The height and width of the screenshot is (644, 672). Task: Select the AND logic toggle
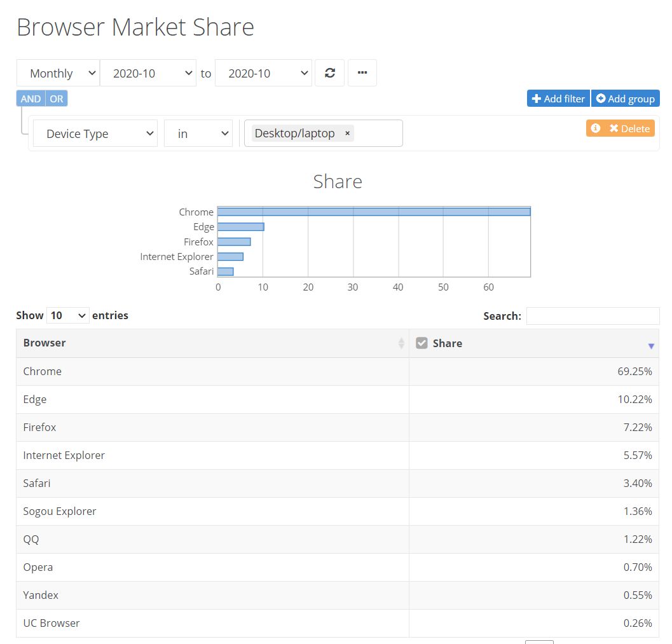30,99
